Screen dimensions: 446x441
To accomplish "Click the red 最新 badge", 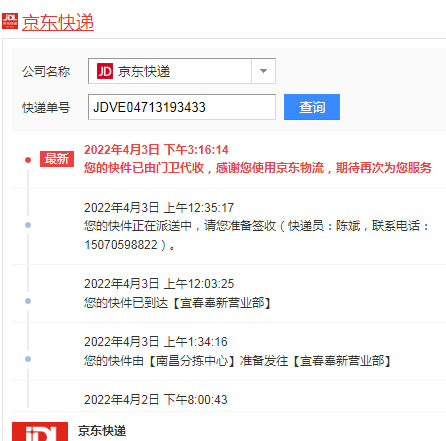I will tap(57, 159).
